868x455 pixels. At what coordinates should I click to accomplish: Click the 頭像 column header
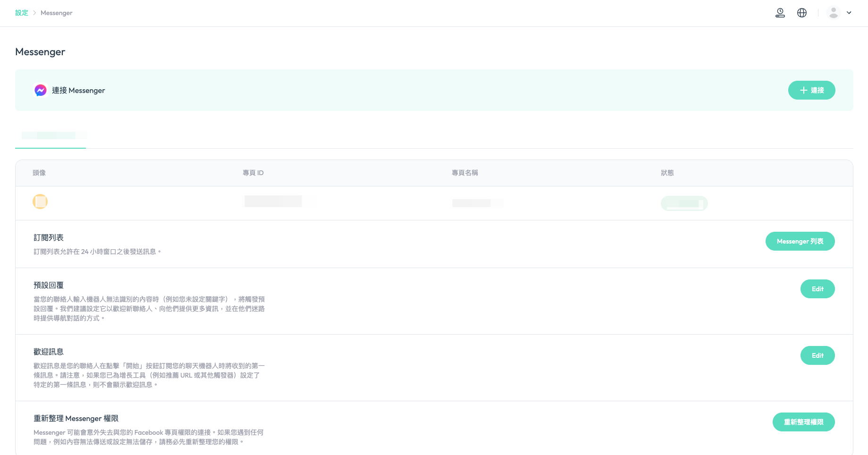pos(39,173)
